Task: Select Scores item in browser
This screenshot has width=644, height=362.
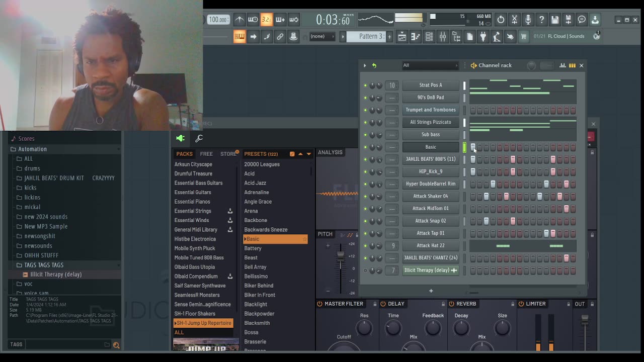Action: click(26, 139)
